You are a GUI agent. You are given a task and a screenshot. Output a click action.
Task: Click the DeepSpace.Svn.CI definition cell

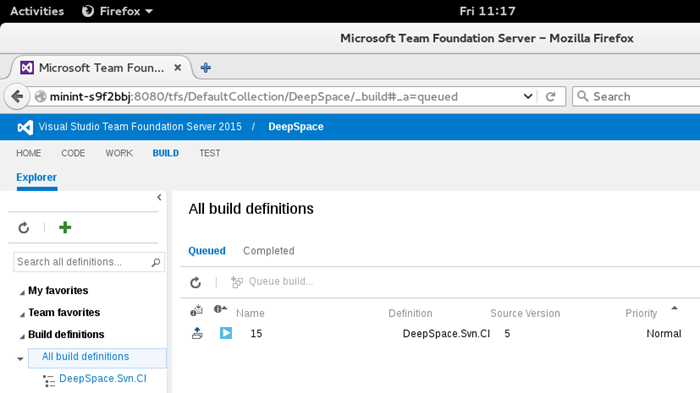(x=446, y=334)
